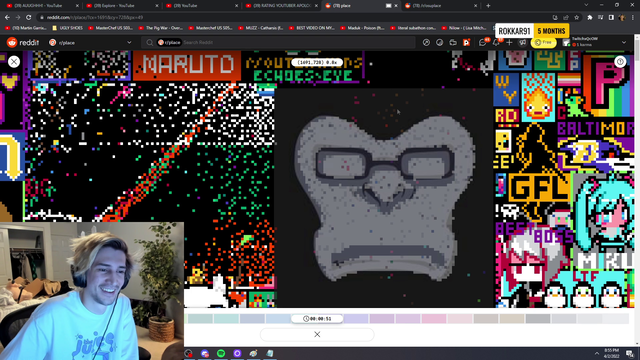The height and width of the screenshot is (360, 640).
Task: Open the r/place shortcut icon in header
Action: 466,42
